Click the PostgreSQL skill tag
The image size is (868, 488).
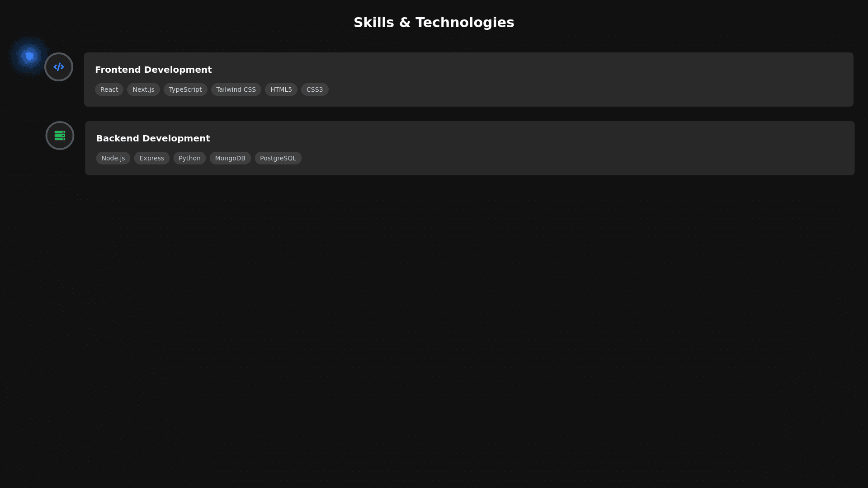click(278, 158)
